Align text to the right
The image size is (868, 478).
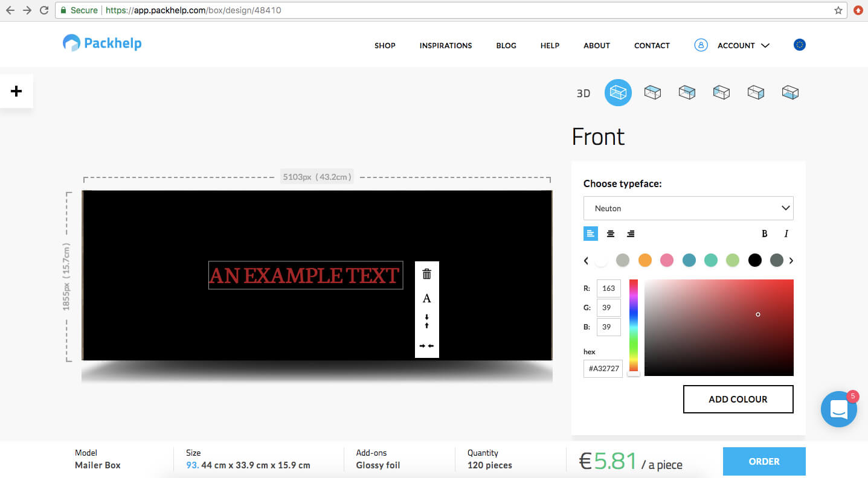point(631,234)
